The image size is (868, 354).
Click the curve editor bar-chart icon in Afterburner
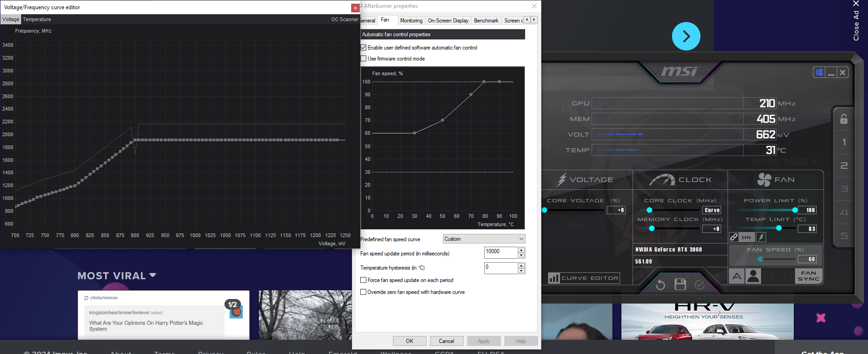[x=554, y=278]
